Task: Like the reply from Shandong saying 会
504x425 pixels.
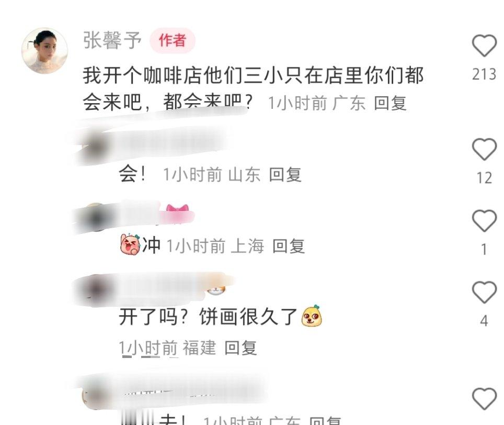Action: coord(484,149)
